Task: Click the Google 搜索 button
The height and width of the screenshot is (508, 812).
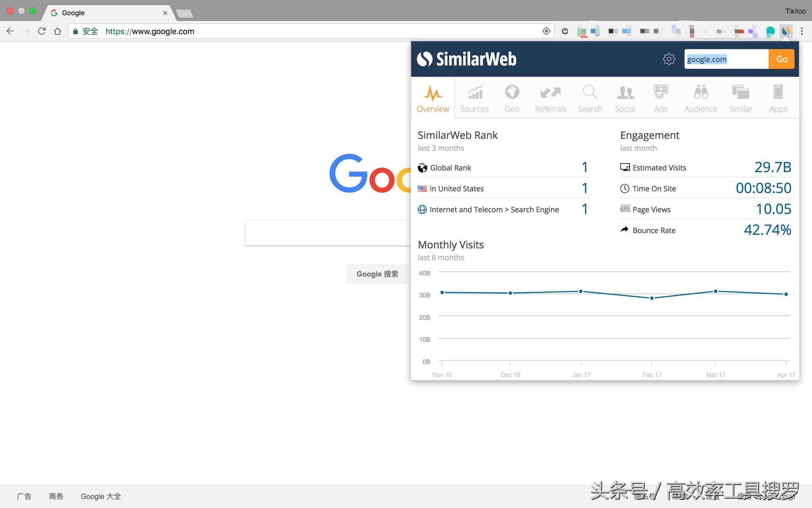Action: [x=377, y=274]
